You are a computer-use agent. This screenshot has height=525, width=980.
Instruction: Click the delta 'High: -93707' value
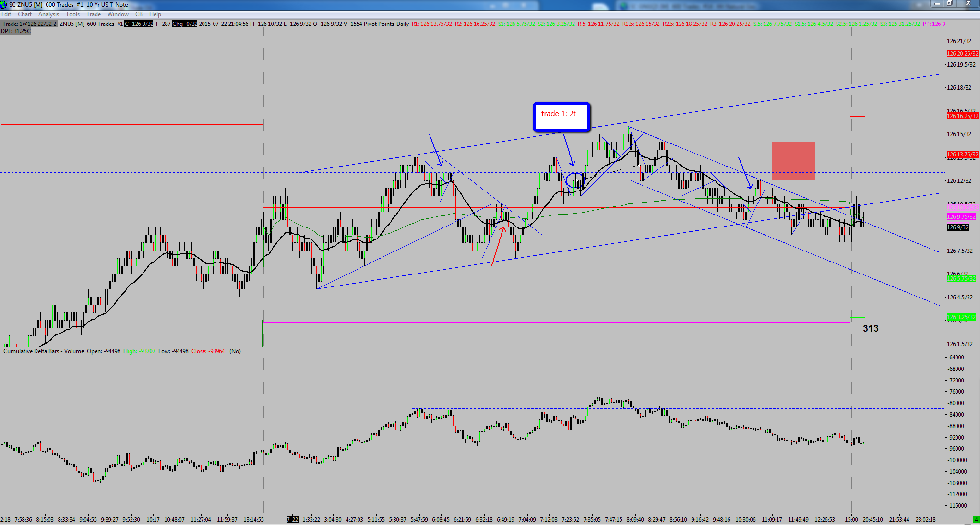pos(139,351)
